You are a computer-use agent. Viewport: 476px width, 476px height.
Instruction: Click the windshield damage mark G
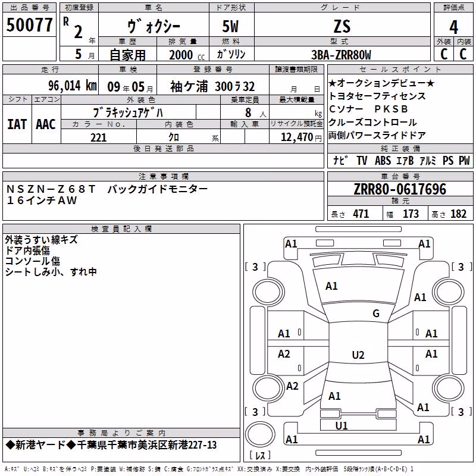(376, 314)
